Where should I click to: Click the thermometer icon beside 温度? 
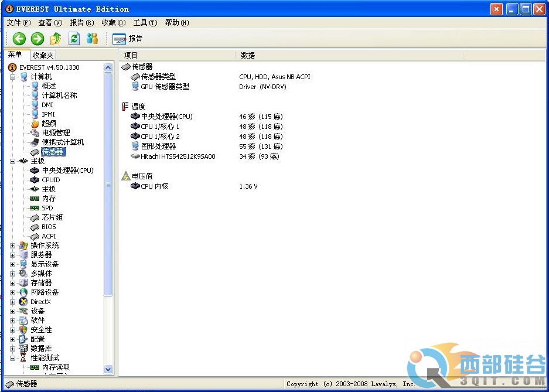tap(125, 107)
